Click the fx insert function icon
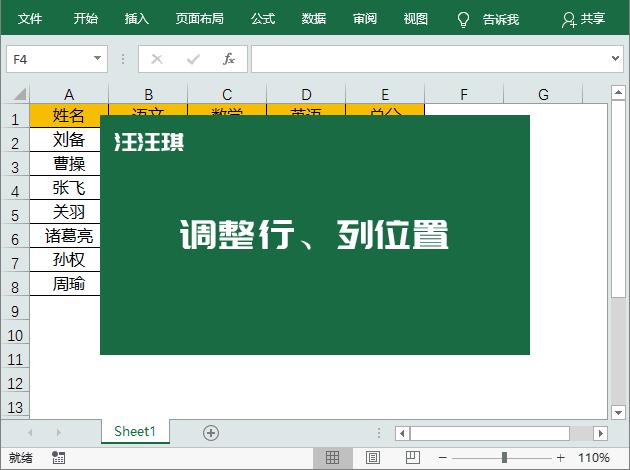 click(229, 59)
